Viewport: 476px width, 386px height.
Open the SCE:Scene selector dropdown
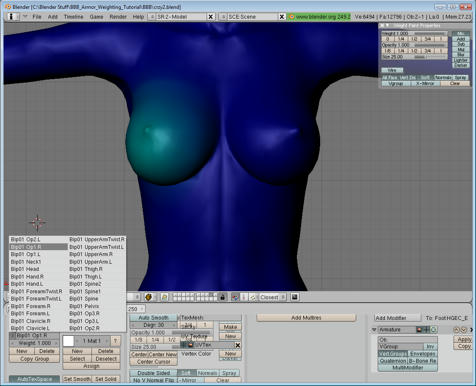click(x=223, y=16)
